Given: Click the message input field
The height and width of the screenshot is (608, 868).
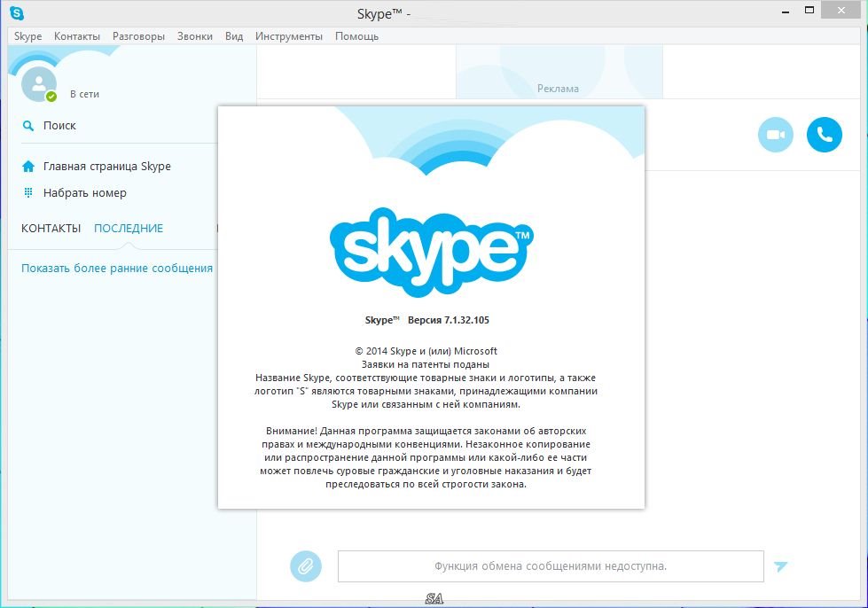Looking at the screenshot, I should click(x=551, y=566).
